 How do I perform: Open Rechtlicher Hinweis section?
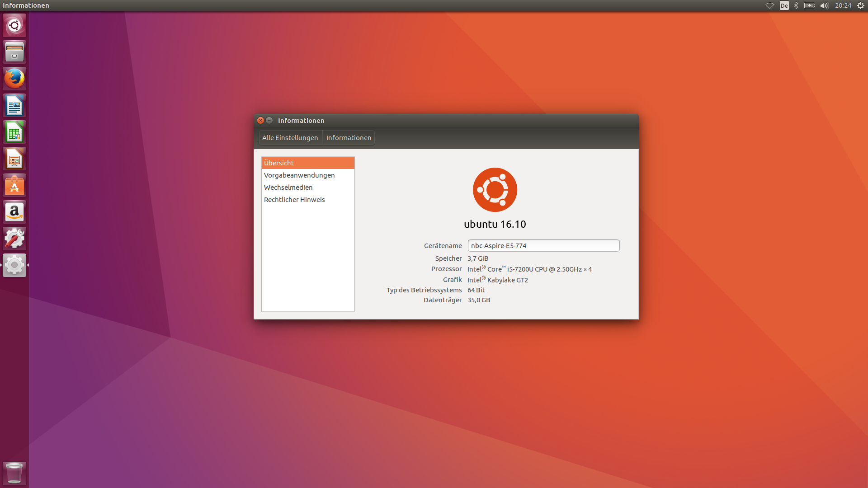[294, 200]
